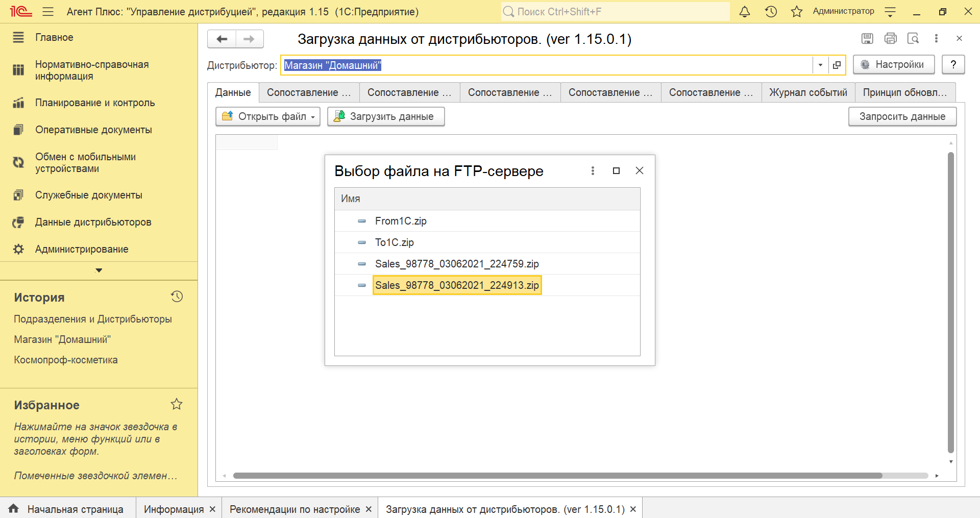Click the scroll-down arrow of the vertical scrollbar
This screenshot has width=980, height=518.
pos(950,462)
